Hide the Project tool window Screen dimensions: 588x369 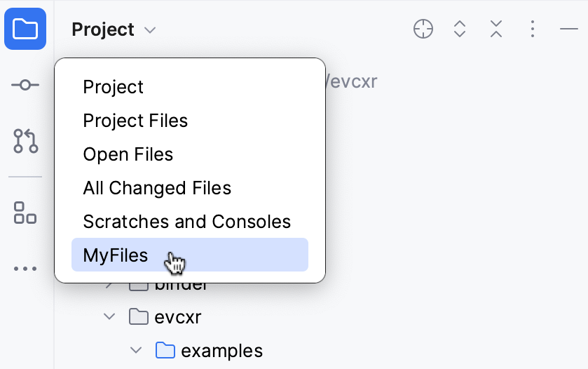[568, 29]
